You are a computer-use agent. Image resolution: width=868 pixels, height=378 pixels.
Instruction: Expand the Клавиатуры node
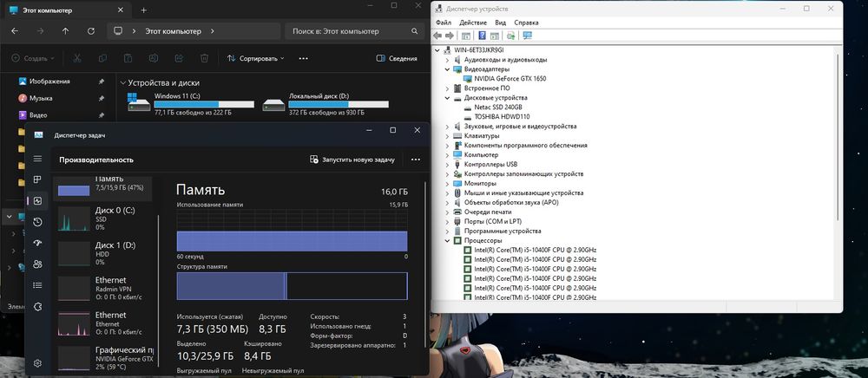[x=447, y=136]
